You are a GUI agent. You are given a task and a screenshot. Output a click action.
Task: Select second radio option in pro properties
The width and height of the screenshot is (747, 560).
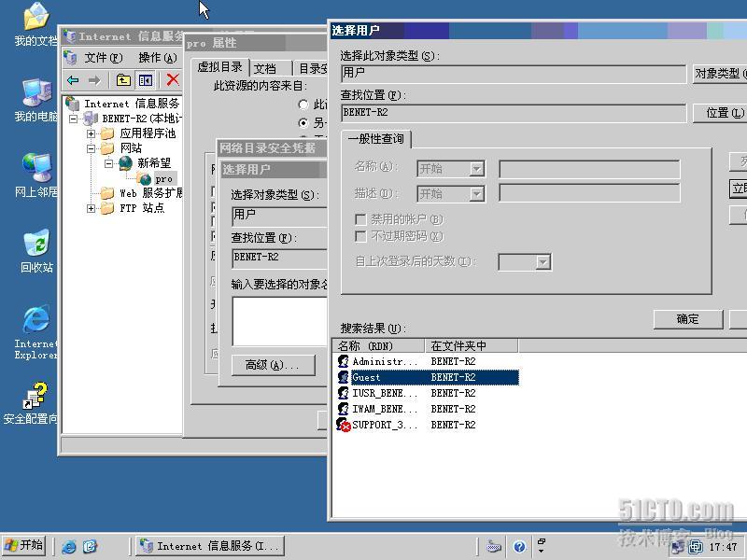303,123
